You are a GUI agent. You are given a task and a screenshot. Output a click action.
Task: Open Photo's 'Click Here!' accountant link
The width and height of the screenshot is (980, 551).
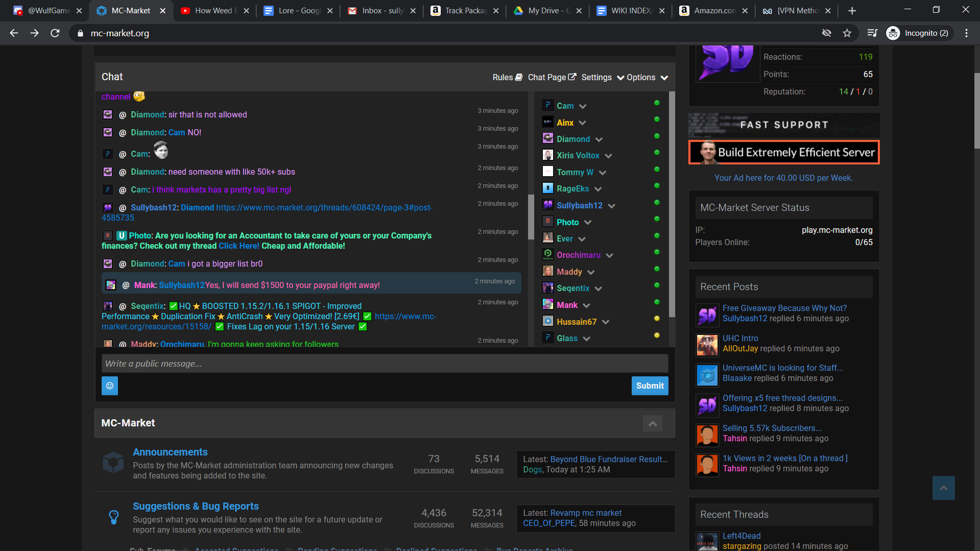(239, 246)
